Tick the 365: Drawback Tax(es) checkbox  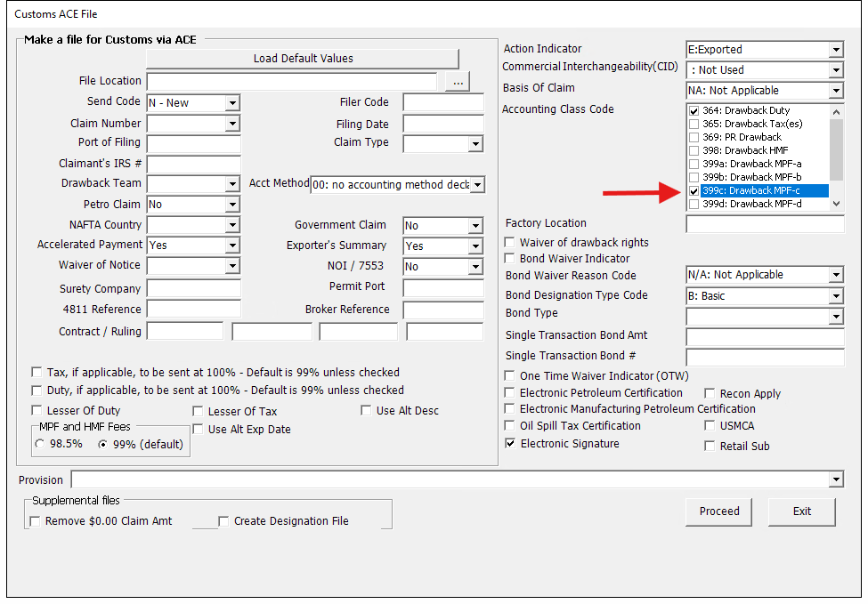pos(694,124)
